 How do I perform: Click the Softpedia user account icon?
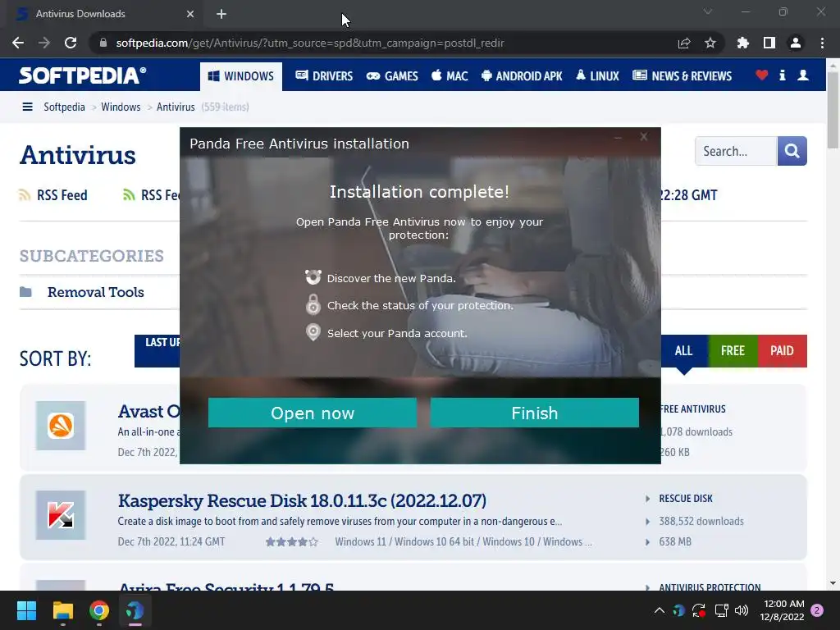coord(803,75)
